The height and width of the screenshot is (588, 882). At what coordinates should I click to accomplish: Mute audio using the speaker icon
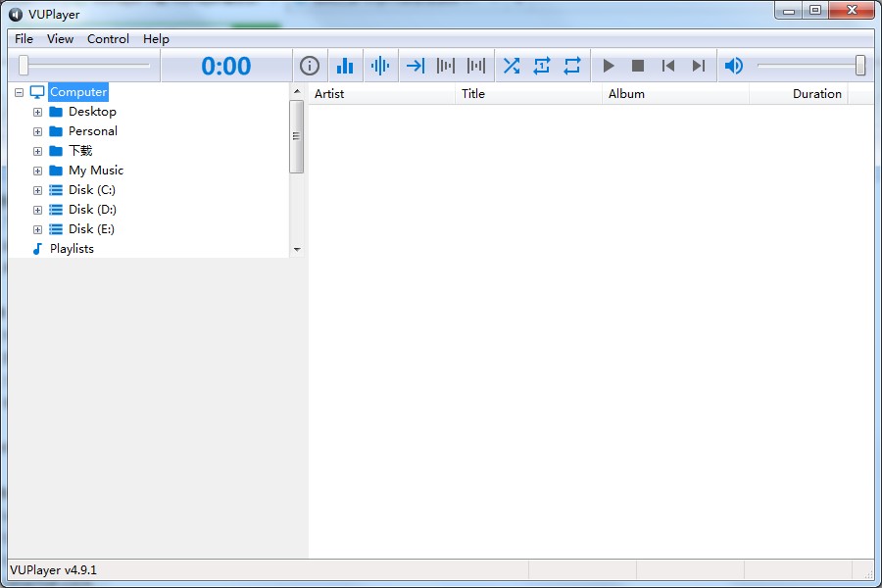pos(733,66)
